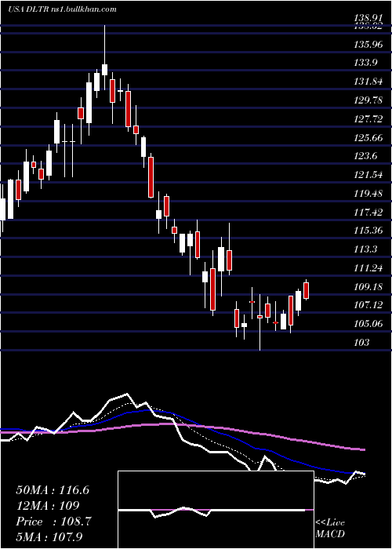Click the 111.24 price axis label
Viewport: 392px width, 549px height.
pyautogui.click(x=370, y=268)
